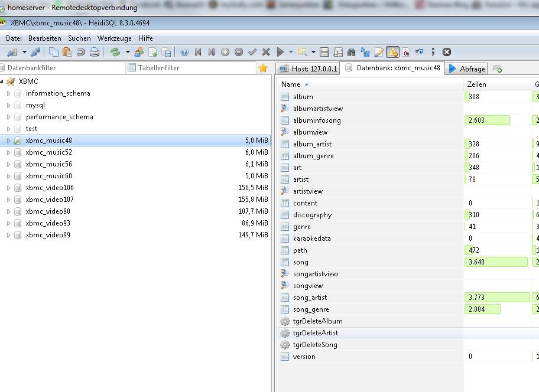Click the Paste clipboard icon
The width and height of the screenshot is (539, 392).
point(67,52)
